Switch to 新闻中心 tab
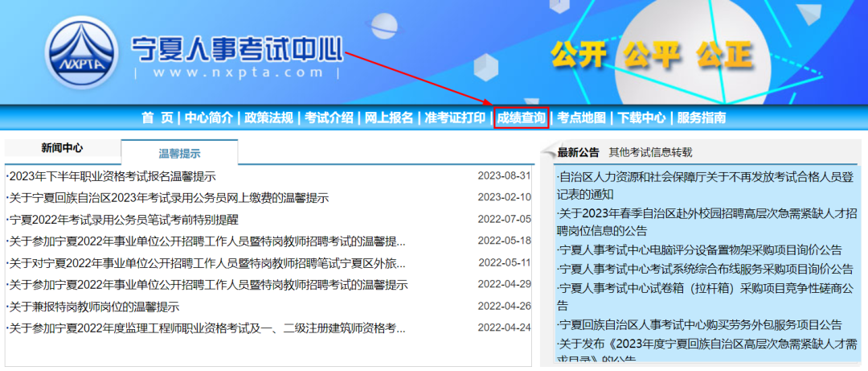The width and height of the screenshot is (868, 371). point(62,148)
